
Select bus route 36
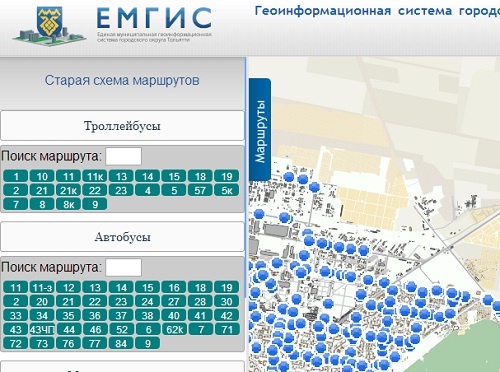tap(95, 315)
